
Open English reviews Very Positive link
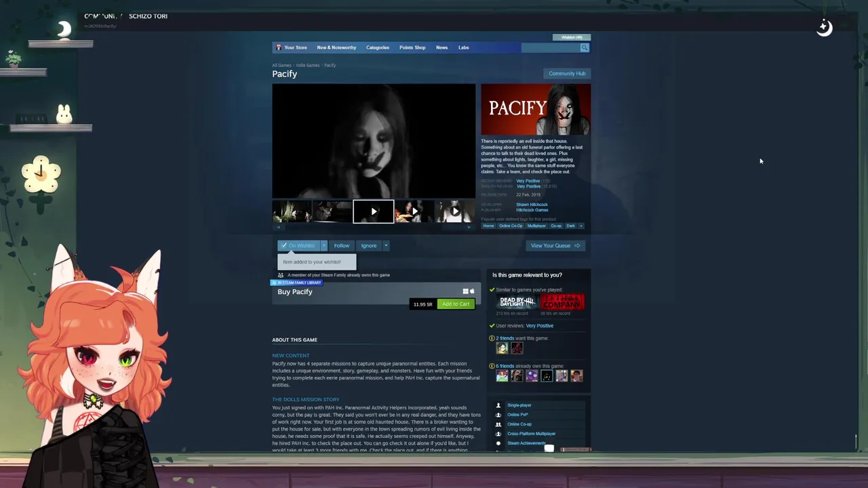pyautogui.click(x=528, y=186)
